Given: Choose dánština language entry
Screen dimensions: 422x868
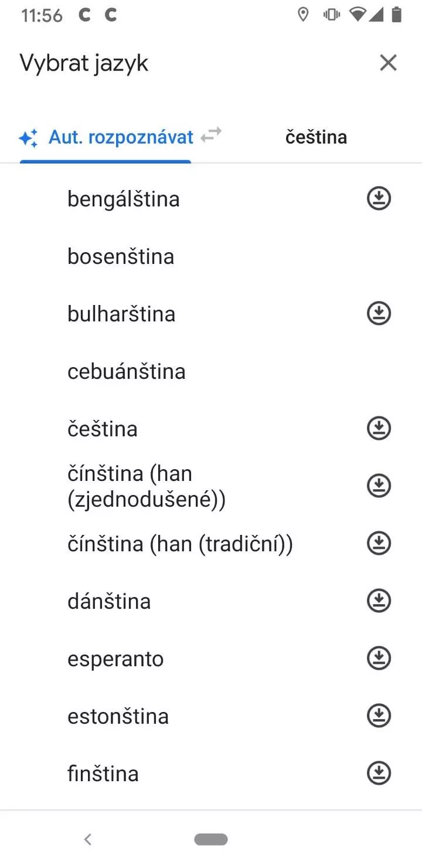Looking at the screenshot, I should pyautogui.click(x=109, y=601).
